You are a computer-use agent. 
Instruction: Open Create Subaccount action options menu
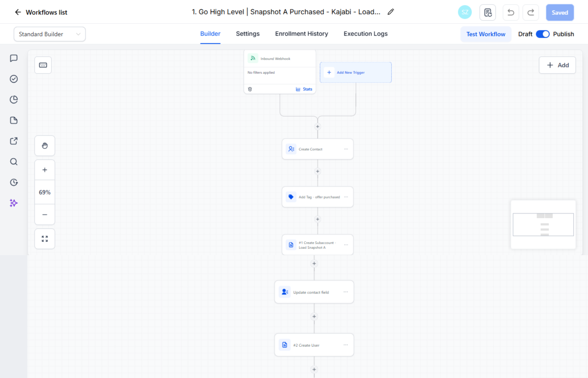click(x=346, y=245)
